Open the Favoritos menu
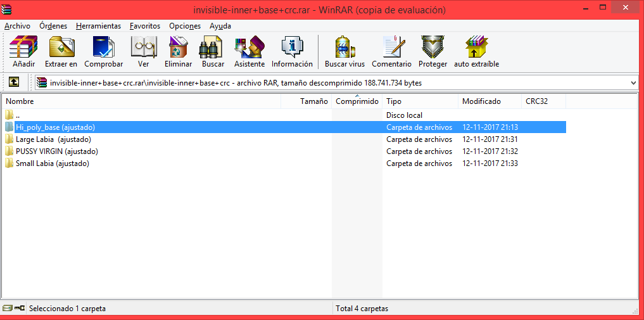 click(145, 26)
